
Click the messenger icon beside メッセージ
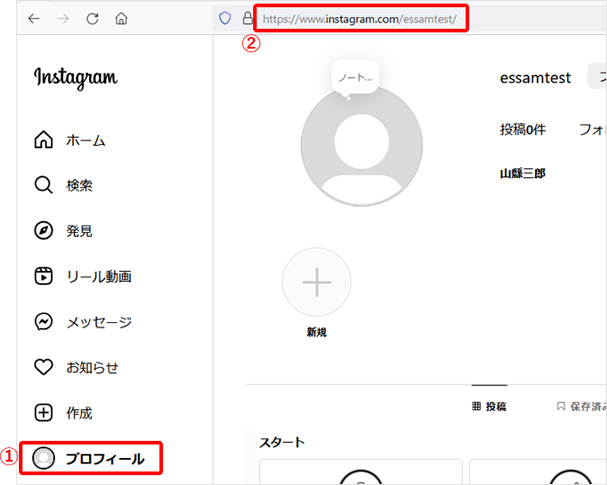click(x=43, y=322)
